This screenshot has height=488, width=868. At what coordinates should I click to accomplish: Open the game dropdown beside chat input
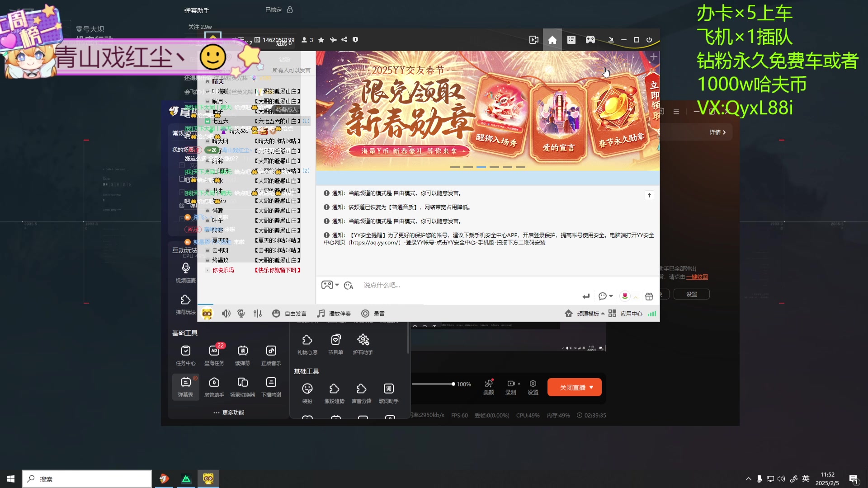pyautogui.click(x=337, y=285)
